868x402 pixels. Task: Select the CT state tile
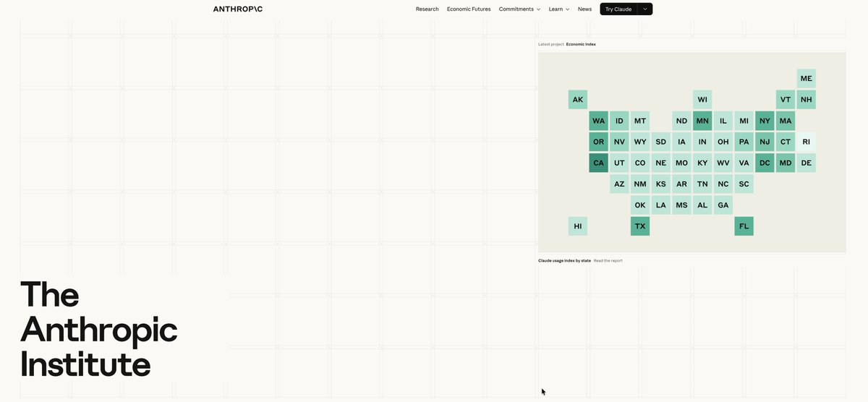pyautogui.click(x=786, y=142)
